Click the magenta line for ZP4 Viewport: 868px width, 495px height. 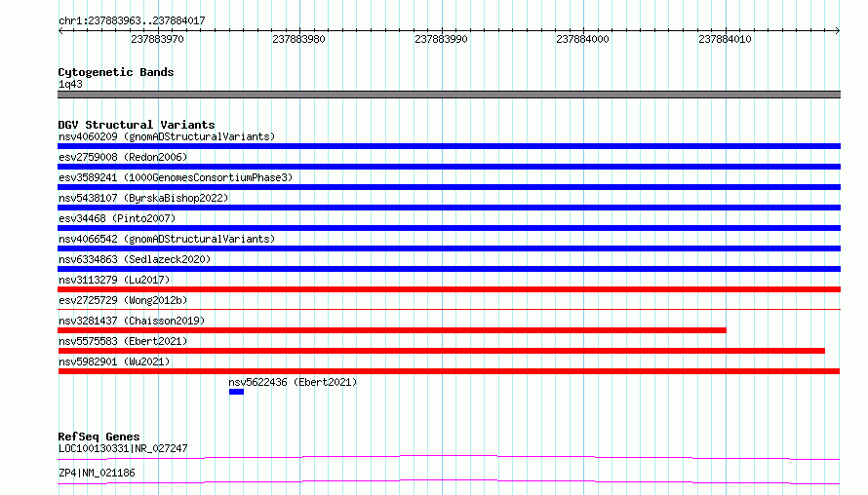[449, 481]
